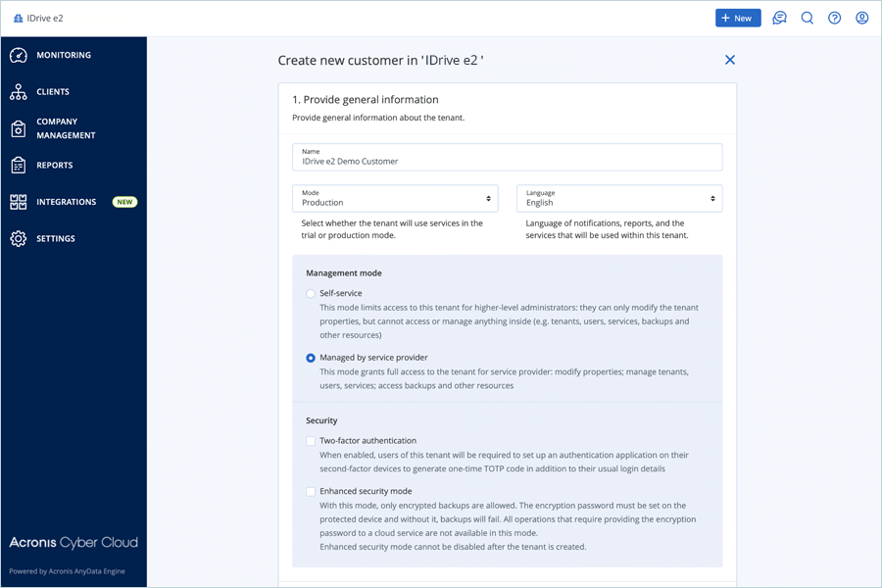Click the Reports clipboard icon
This screenshot has height=588, width=882.
click(19, 166)
